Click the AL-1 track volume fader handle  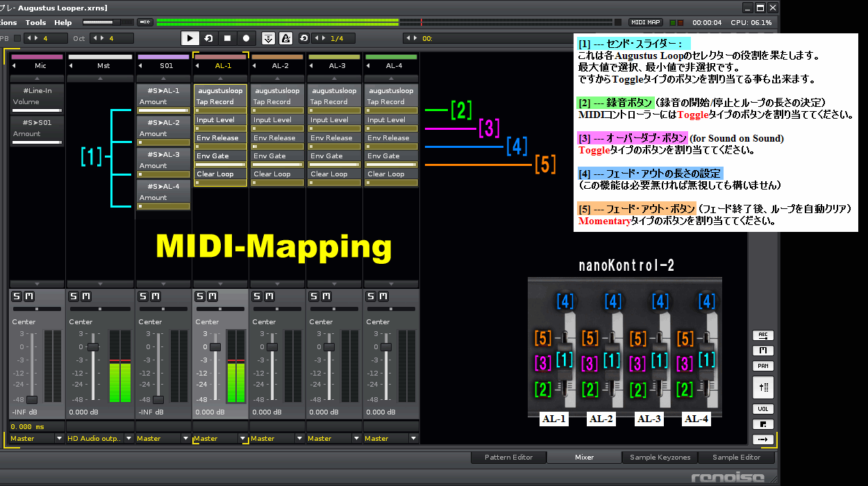pyautogui.click(x=215, y=347)
